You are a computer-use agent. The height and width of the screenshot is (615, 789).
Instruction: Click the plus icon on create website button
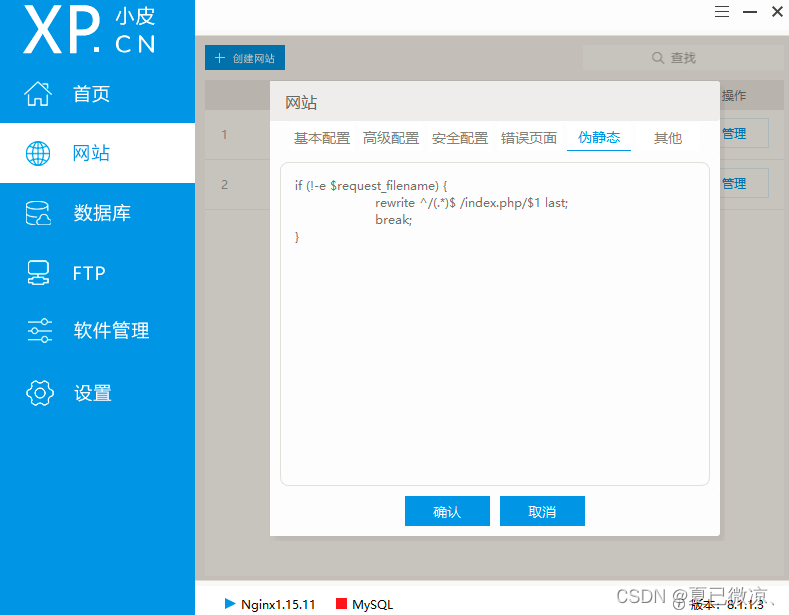pyautogui.click(x=220, y=58)
